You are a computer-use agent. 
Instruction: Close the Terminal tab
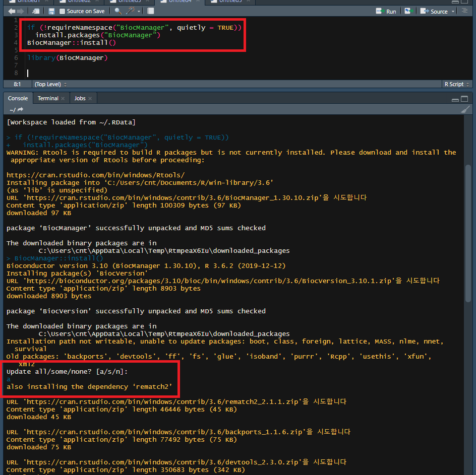63,98
